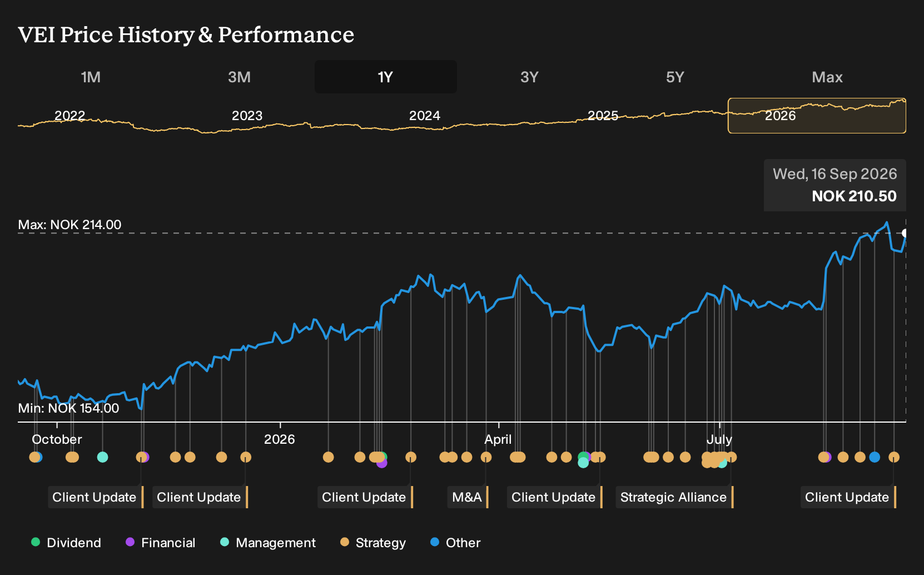Screen dimensions: 924x575
Task: Show the 5Y price history
Action: [675, 77]
